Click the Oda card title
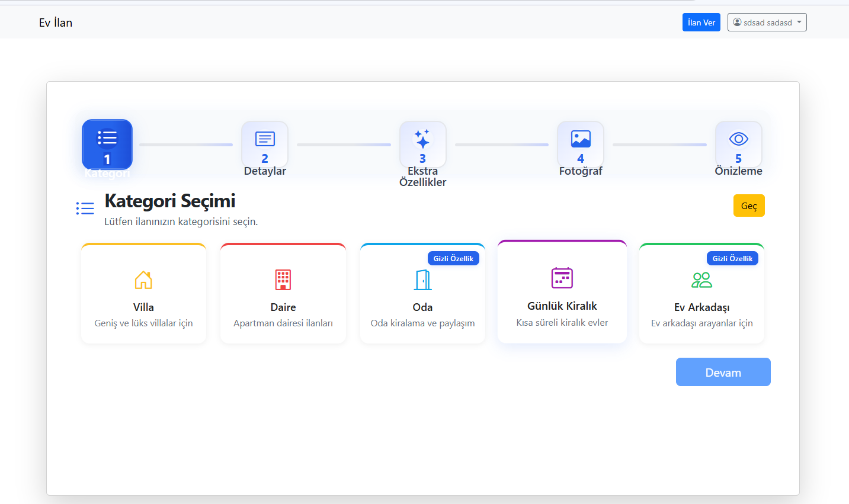Image resolution: width=849 pixels, height=504 pixels. click(x=422, y=307)
